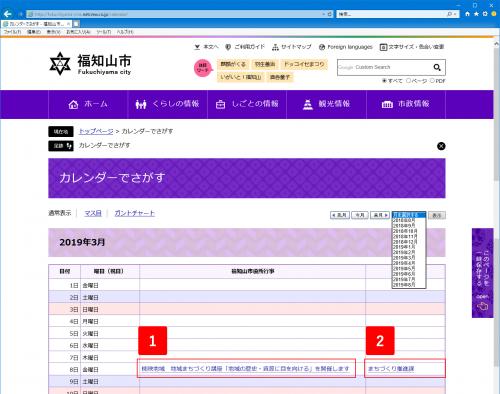The height and width of the screenshot is (394, 500).
Task: Click the black round close X icon
Action: pos(441,146)
